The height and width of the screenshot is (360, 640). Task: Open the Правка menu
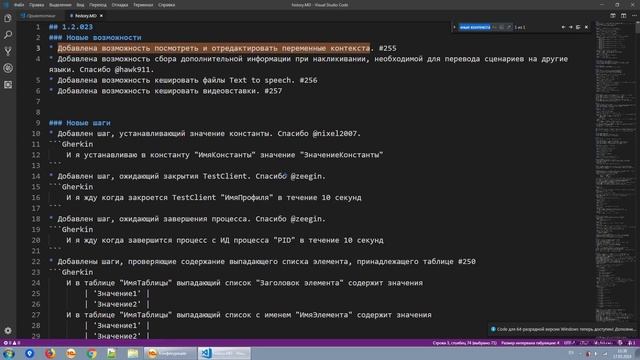(36, 5)
